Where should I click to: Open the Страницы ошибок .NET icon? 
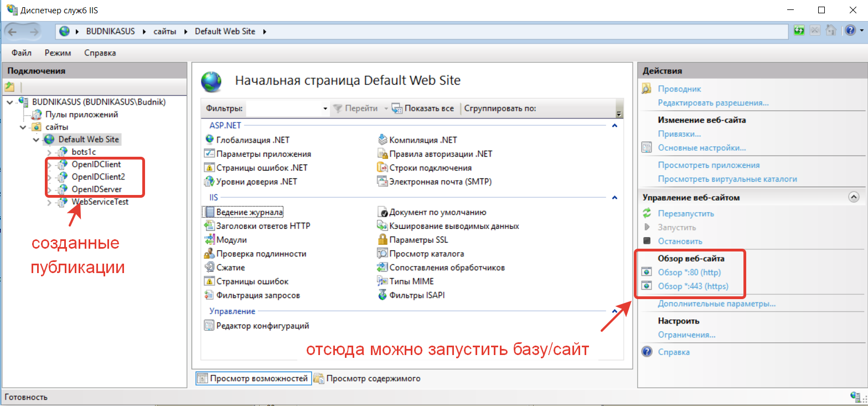209,167
